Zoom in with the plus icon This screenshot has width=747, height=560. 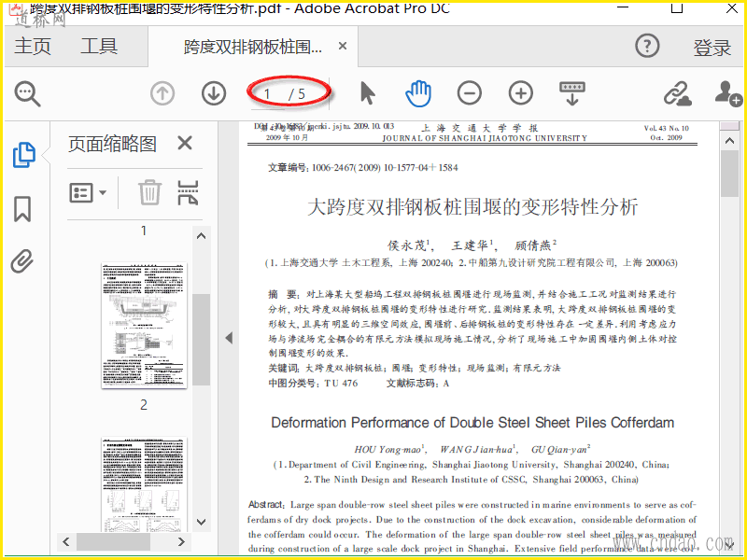pyautogui.click(x=521, y=92)
